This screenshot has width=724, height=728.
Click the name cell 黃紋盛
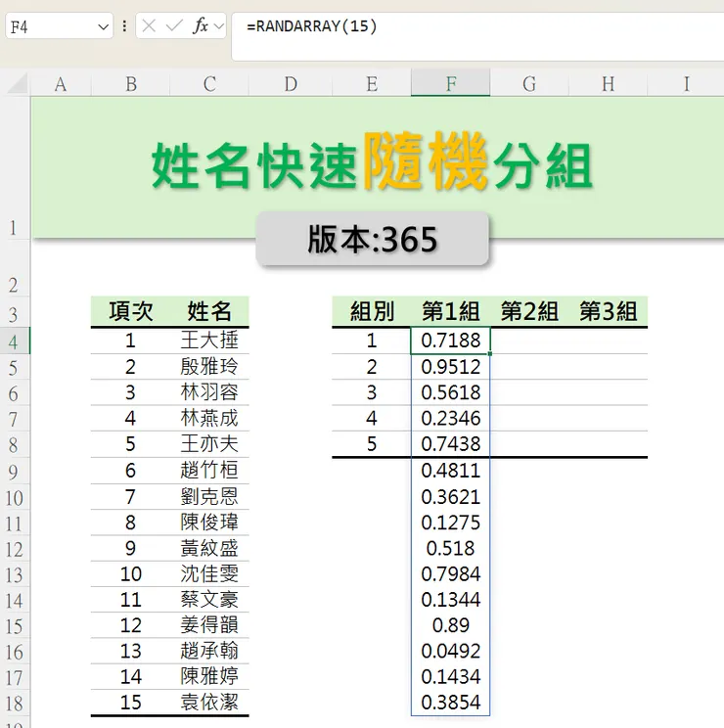pyautogui.click(x=209, y=548)
